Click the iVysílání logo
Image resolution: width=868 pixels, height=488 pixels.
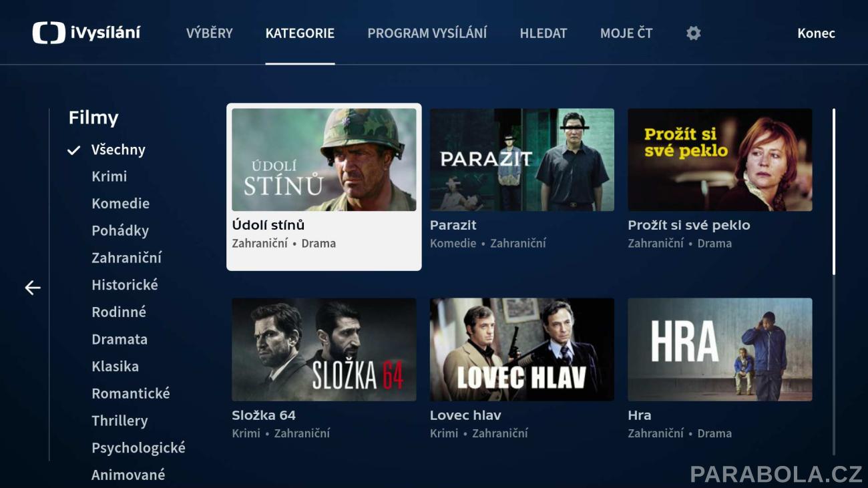[86, 33]
